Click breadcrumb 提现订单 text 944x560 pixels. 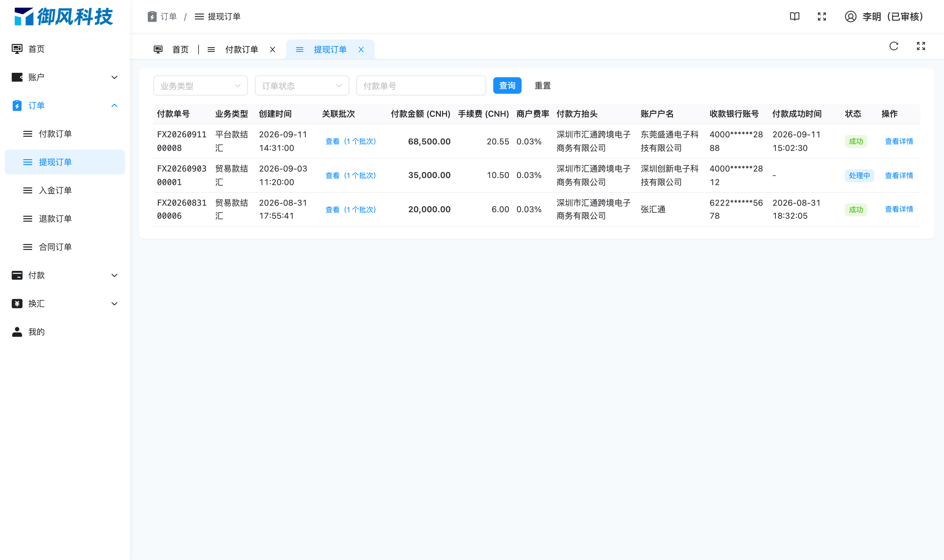[224, 17]
